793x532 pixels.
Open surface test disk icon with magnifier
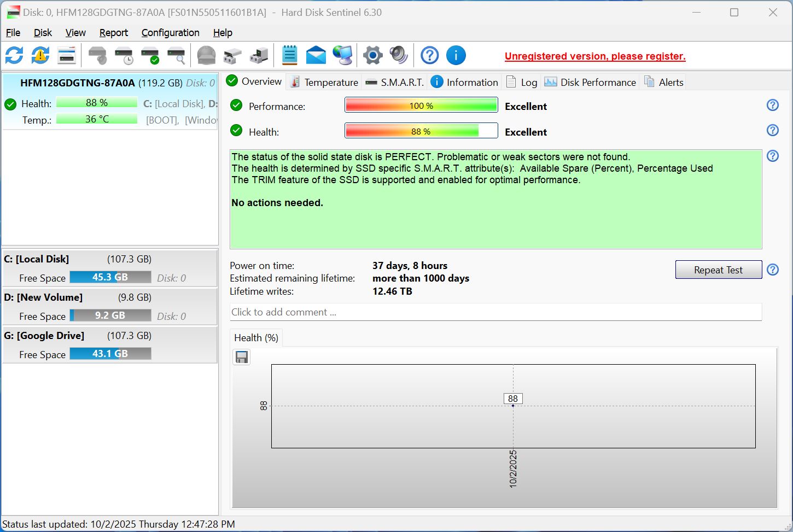click(x=176, y=55)
